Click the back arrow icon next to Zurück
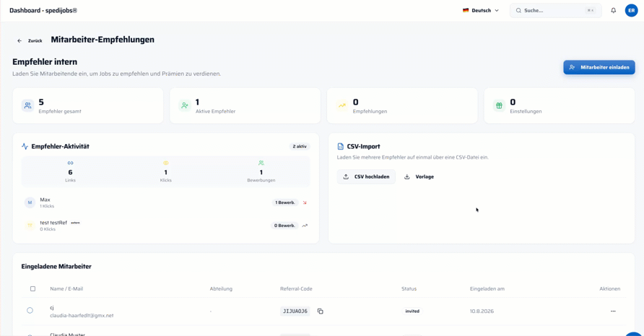Image resolution: width=644 pixels, height=336 pixels. pyautogui.click(x=19, y=40)
